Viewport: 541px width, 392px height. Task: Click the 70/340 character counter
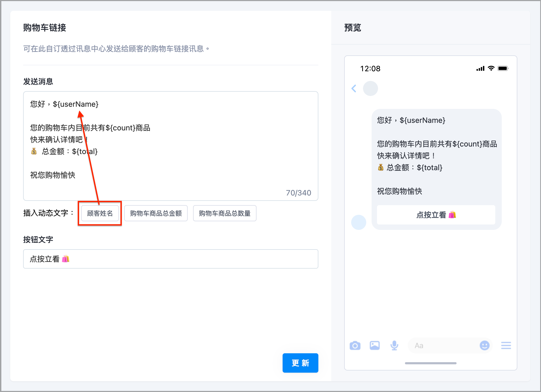tap(298, 193)
